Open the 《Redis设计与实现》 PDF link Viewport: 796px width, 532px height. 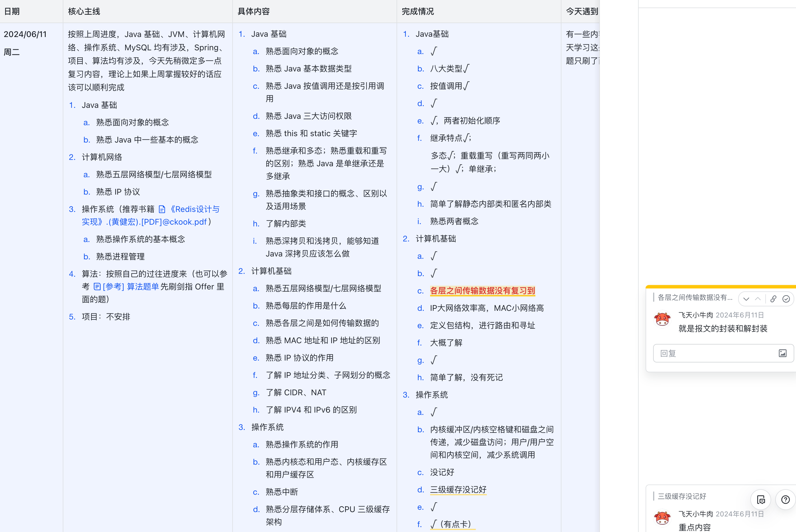151,215
